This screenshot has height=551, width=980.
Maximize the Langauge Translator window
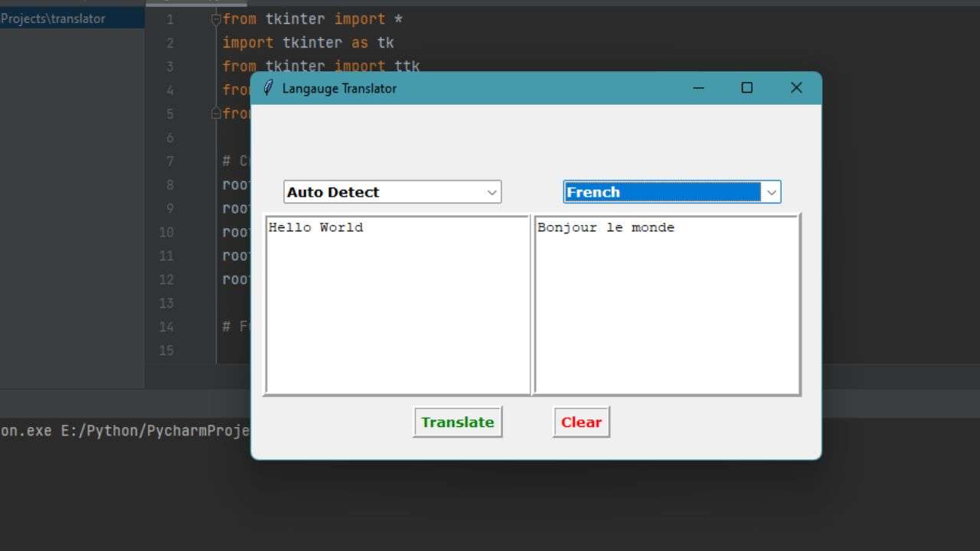pos(747,88)
